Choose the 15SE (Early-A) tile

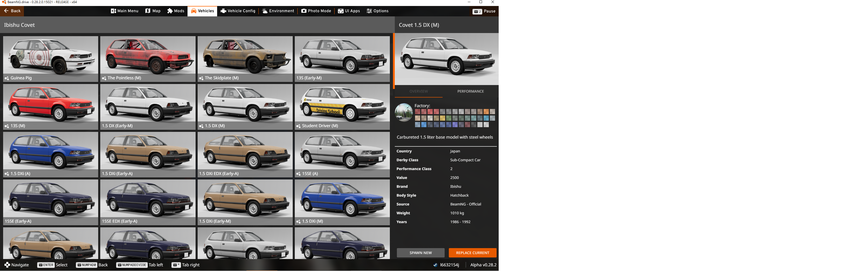point(51,203)
